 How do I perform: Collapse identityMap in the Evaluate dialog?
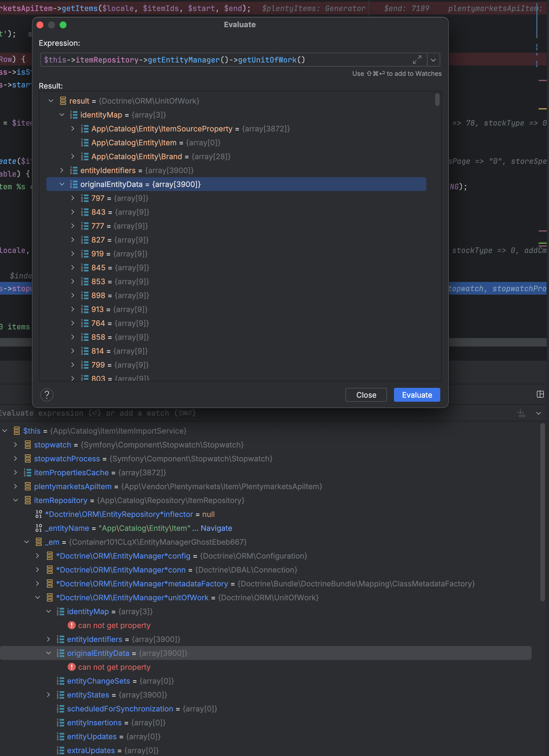(x=62, y=115)
